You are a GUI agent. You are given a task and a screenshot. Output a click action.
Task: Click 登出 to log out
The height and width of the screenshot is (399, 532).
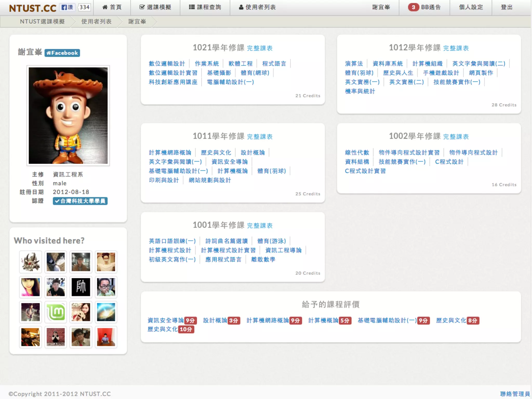point(507,7)
